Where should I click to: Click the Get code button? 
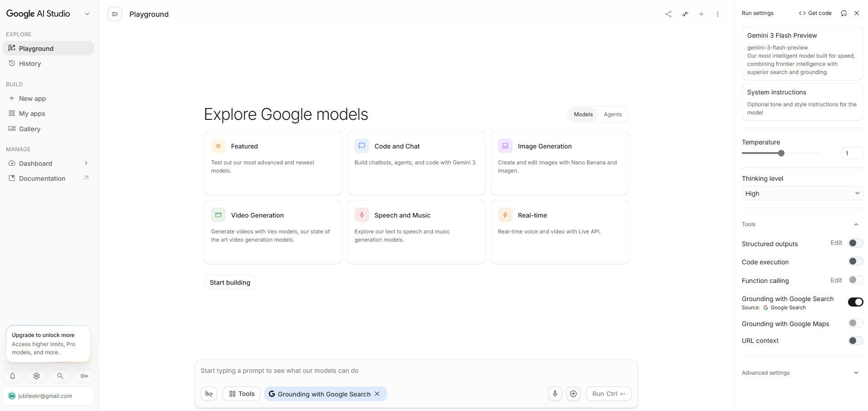[815, 13]
